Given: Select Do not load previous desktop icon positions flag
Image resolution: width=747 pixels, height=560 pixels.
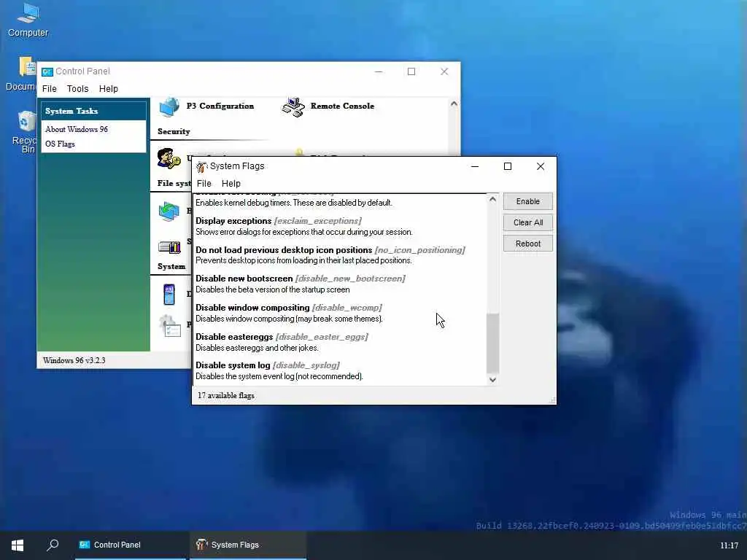Looking at the screenshot, I should tap(340, 255).
